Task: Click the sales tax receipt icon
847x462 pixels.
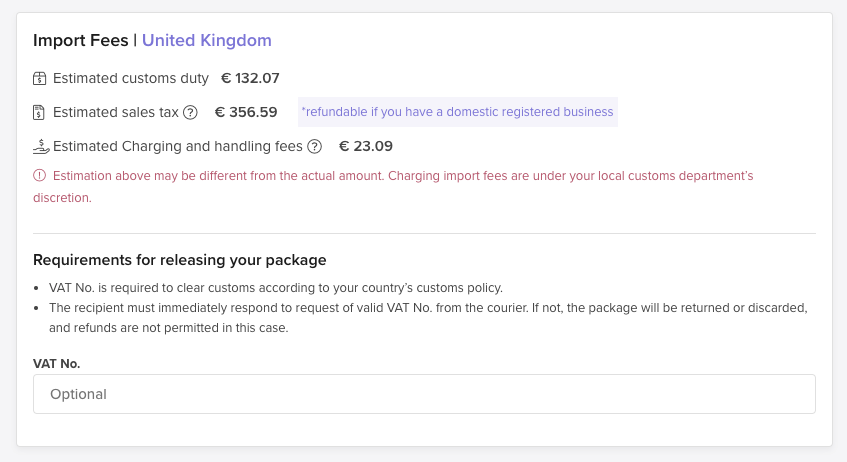Action: click(x=39, y=112)
